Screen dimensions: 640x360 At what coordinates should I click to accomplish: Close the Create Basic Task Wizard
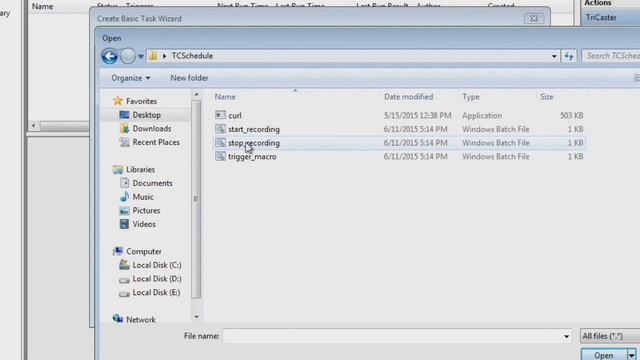tap(533, 19)
